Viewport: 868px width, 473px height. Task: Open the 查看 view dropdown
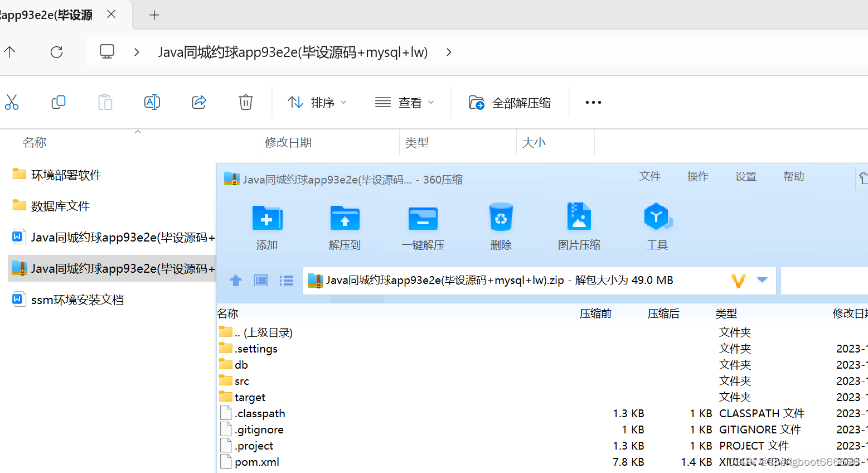coord(405,103)
